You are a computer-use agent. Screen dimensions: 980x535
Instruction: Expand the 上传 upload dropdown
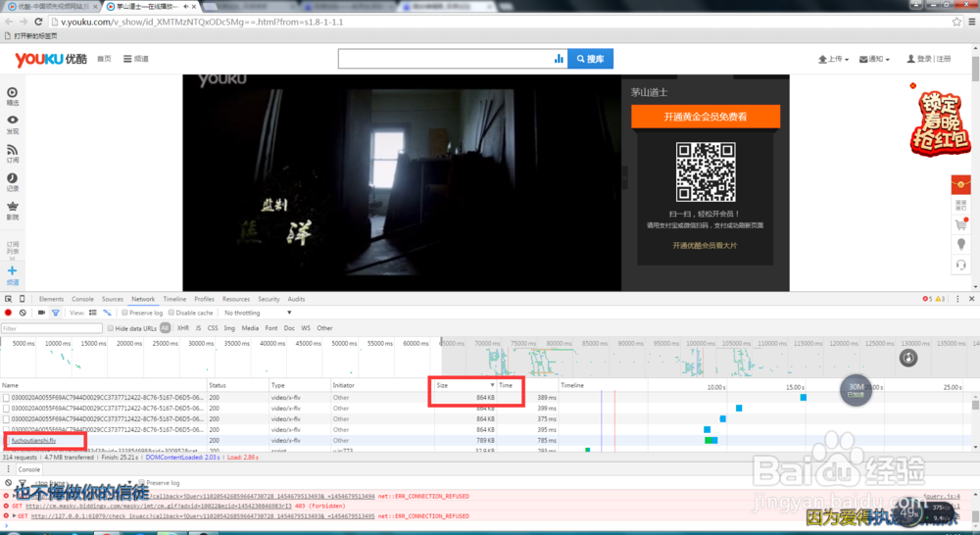(833, 59)
